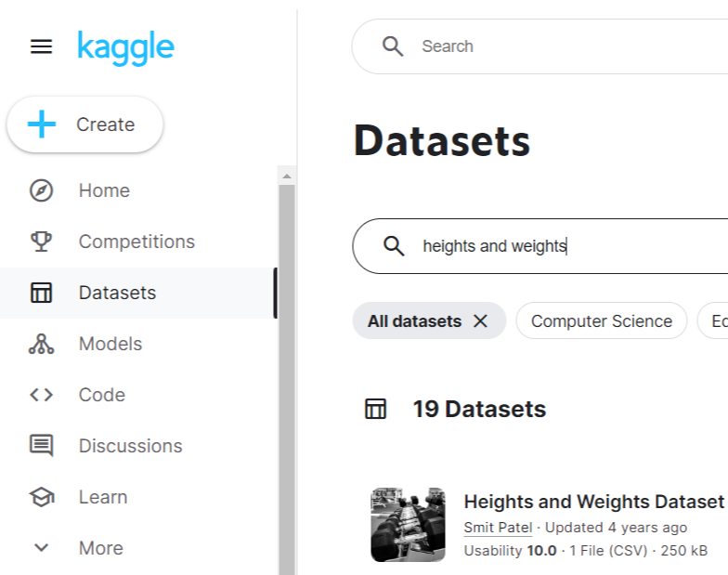The height and width of the screenshot is (575, 728).
Task: Open the dumbbell dataset thumbnail
Action: (x=409, y=525)
